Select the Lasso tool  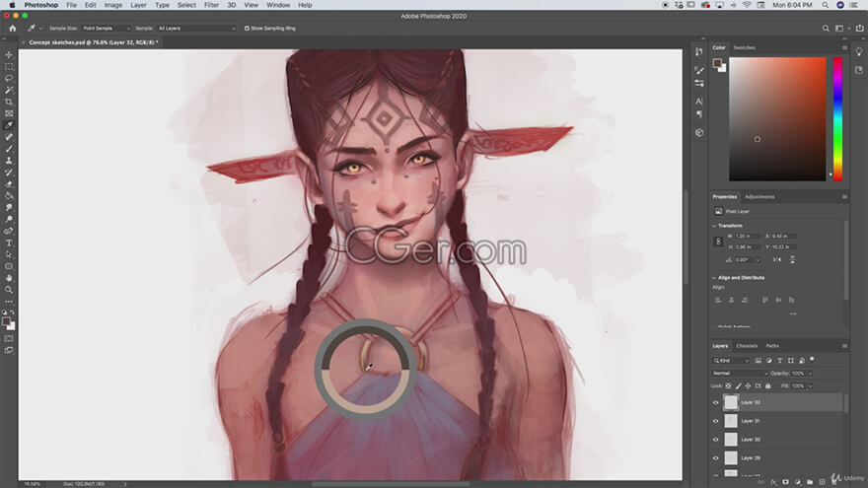point(9,78)
